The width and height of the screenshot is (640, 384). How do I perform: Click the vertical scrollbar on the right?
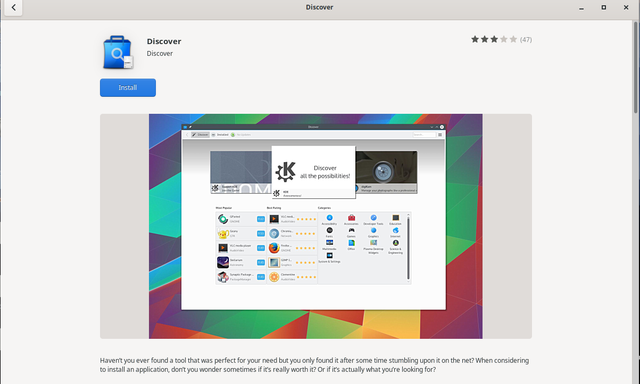(x=635, y=67)
